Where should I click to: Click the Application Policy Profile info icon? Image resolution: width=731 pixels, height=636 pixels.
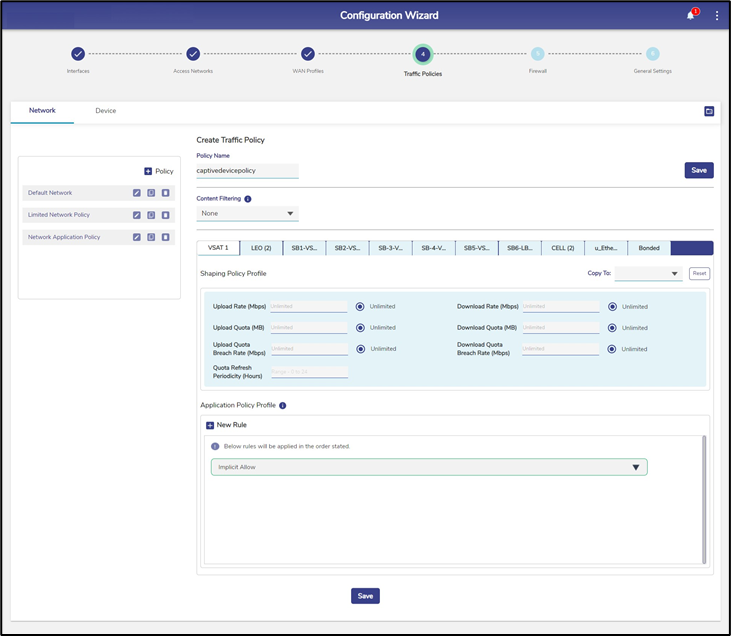pos(283,406)
